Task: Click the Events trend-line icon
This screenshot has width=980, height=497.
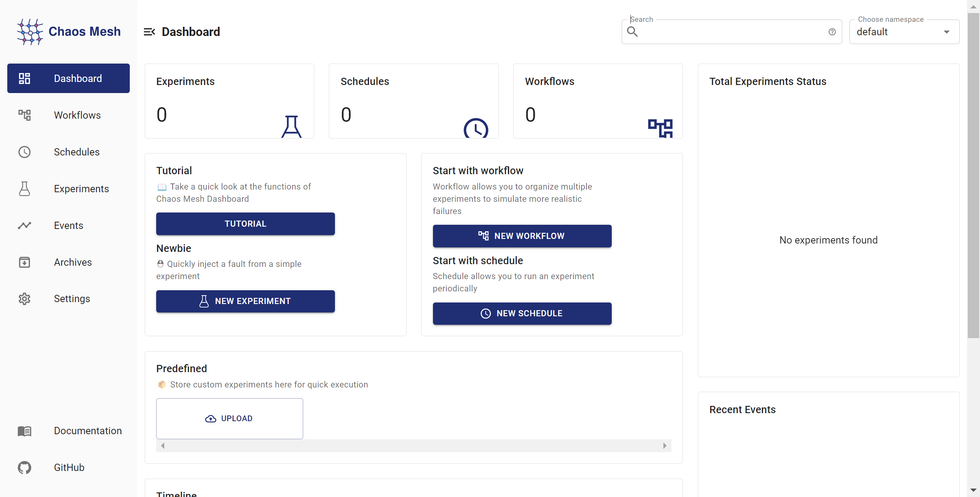Action: coord(24,226)
